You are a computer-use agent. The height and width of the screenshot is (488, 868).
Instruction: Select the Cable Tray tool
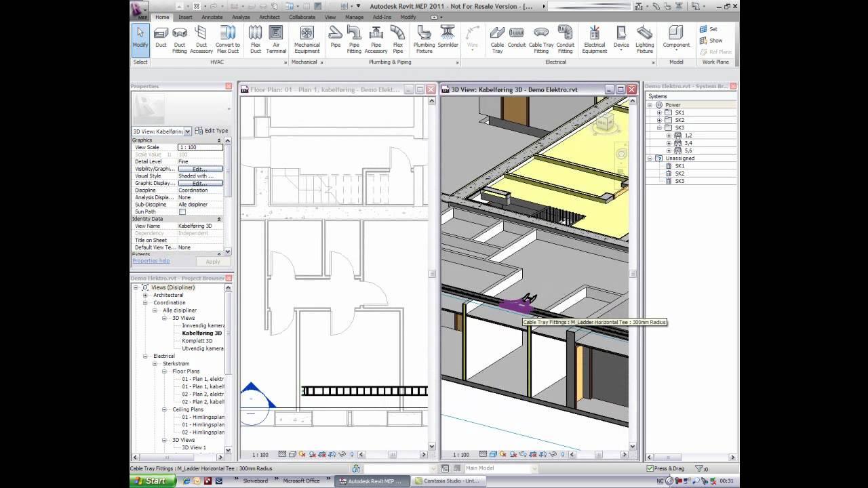pyautogui.click(x=497, y=39)
